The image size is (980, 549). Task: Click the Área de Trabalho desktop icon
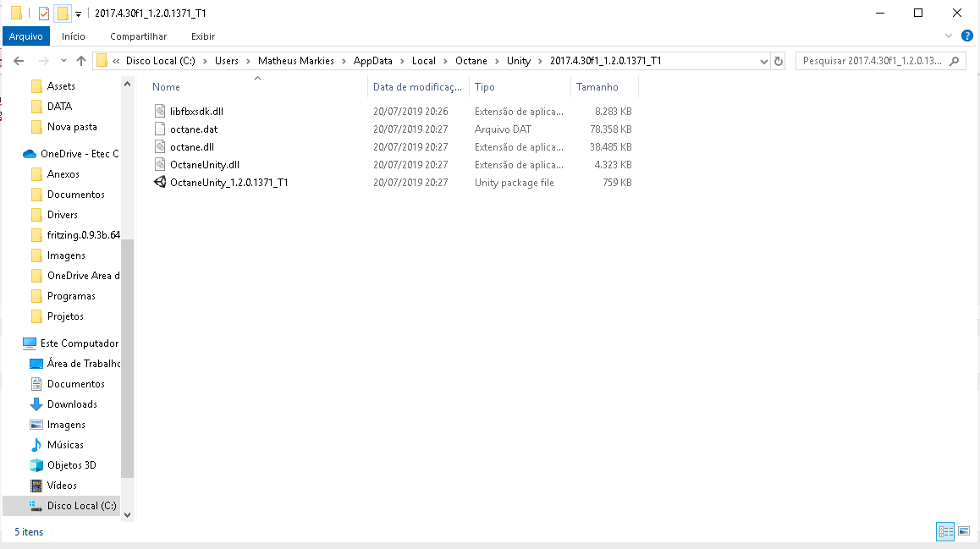[x=36, y=364]
